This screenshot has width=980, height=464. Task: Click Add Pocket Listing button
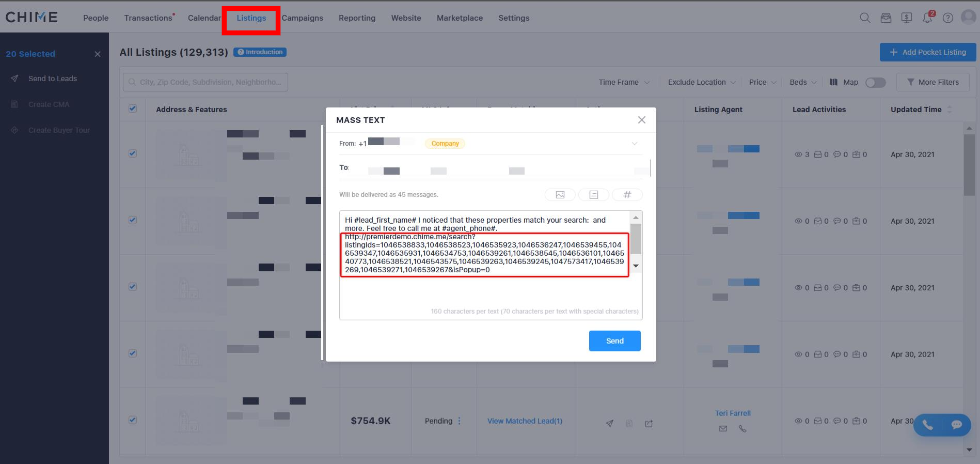[x=928, y=52]
